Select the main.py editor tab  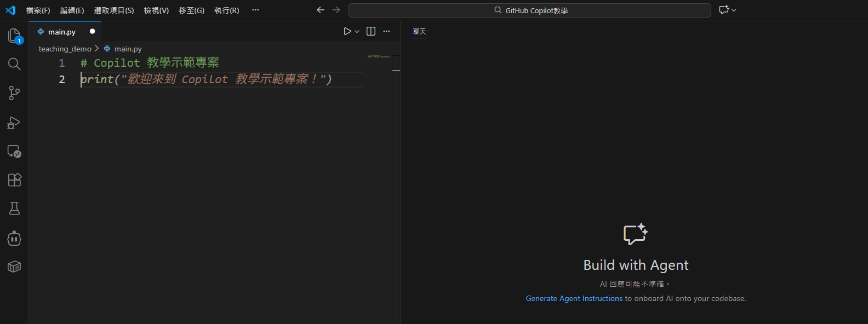[x=61, y=32]
